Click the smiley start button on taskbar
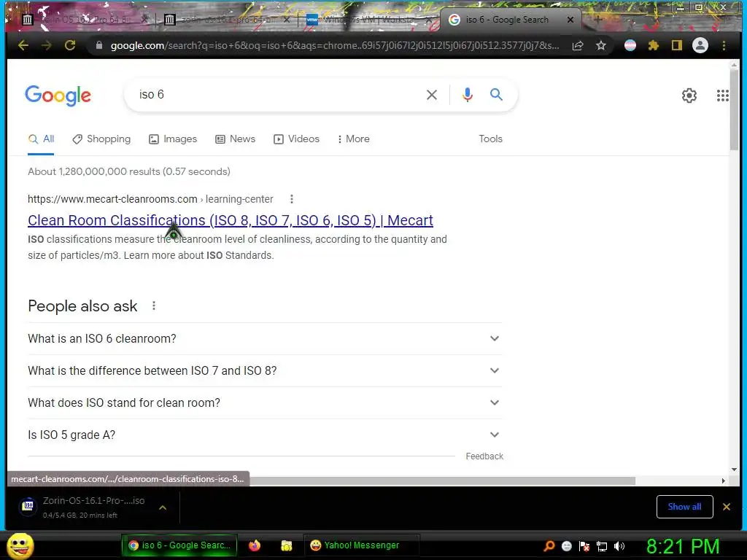This screenshot has width=747, height=560. click(20, 545)
